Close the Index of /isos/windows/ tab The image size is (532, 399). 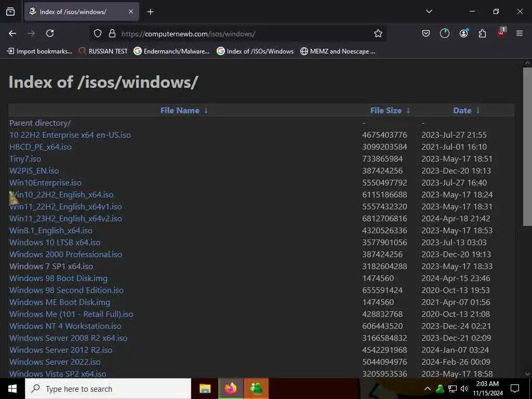point(131,11)
